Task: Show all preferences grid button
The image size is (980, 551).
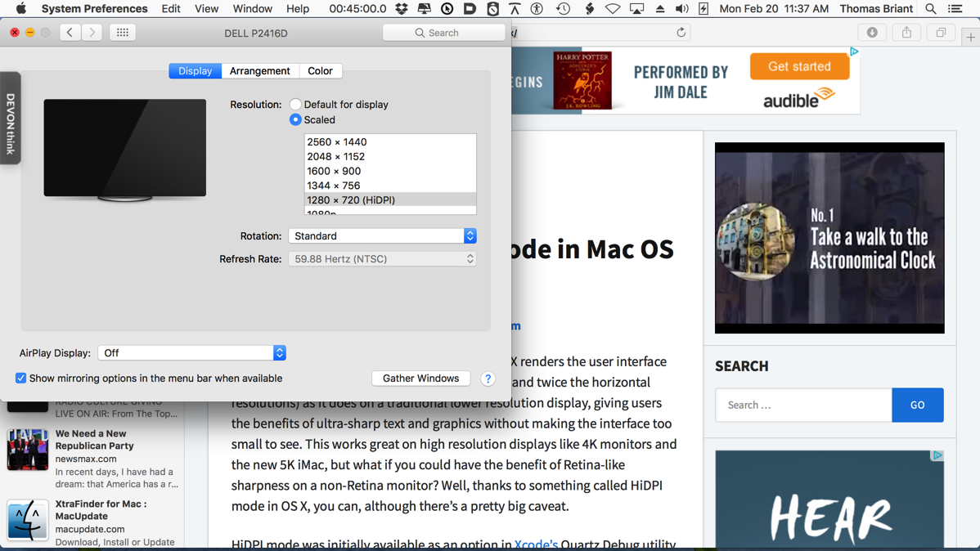Action: pos(123,33)
